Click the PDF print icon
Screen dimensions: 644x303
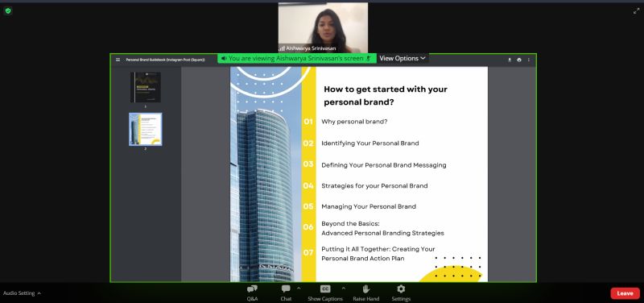click(519, 60)
